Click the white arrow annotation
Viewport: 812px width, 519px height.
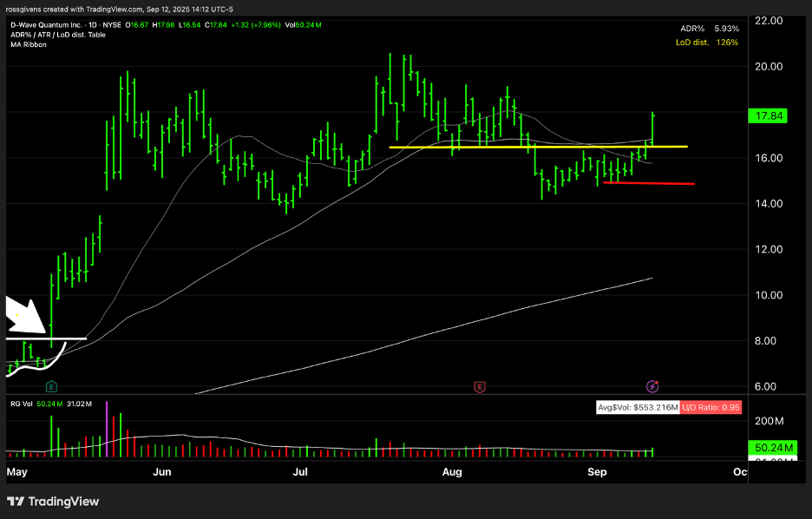tap(25, 316)
